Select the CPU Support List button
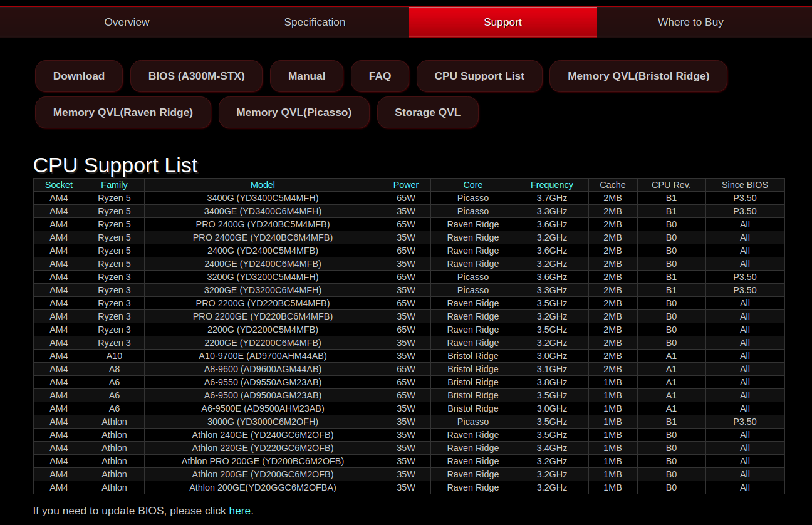Viewport: 812px width, 525px height. click(x=479, y=76)
